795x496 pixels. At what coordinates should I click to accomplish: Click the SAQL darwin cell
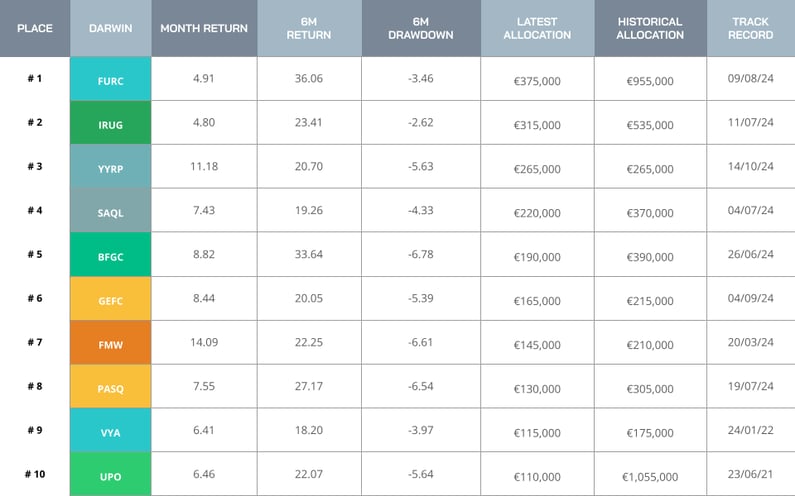click(x=111, y=211)
